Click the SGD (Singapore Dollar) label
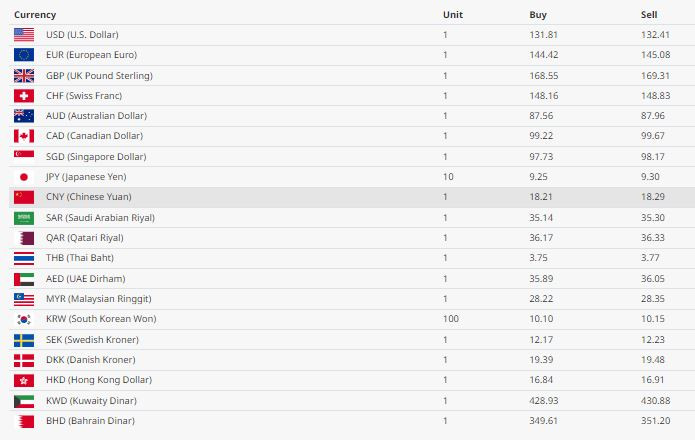 pos(96,156)
